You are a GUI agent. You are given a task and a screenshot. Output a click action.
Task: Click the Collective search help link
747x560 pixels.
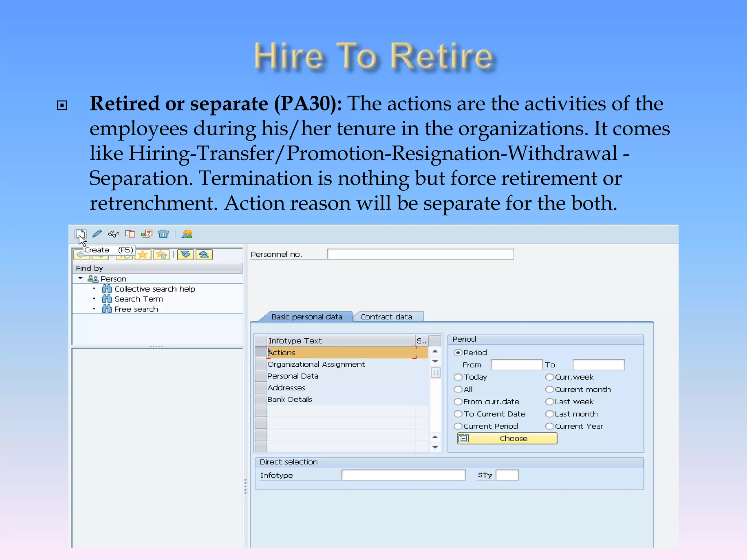tap(155, 289)
